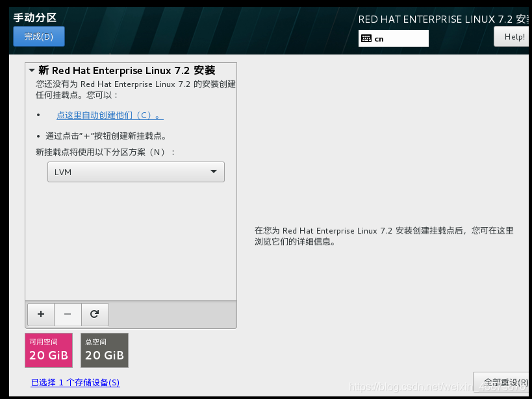Open the Help! button
The height and width of the screenshot is (399, 532).
click(x=513, y=36)
